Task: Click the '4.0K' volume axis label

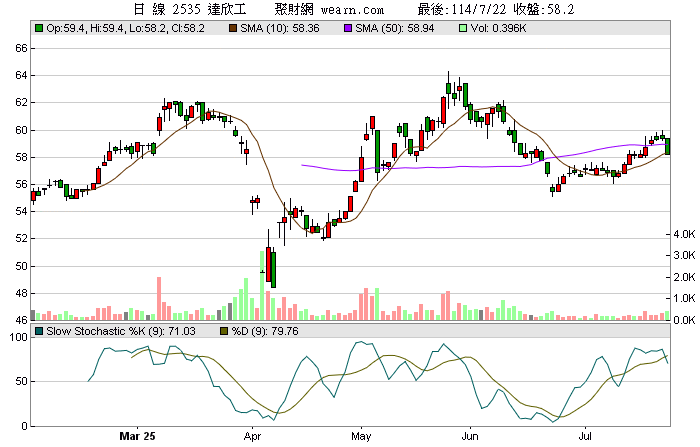Action: pos(684,234)
